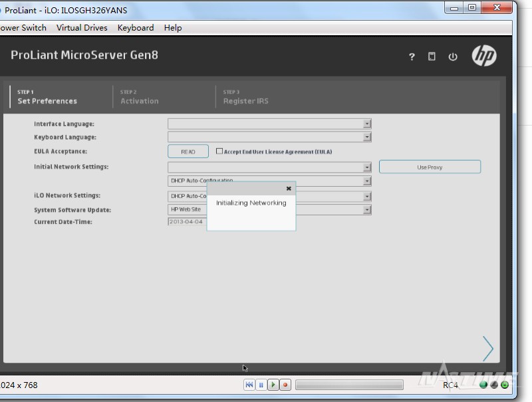The height and width of the screenshot is (402, 532).
Task: Open the Interface Language dropdown
Action: pyautogui.click(x=269, y=124)
